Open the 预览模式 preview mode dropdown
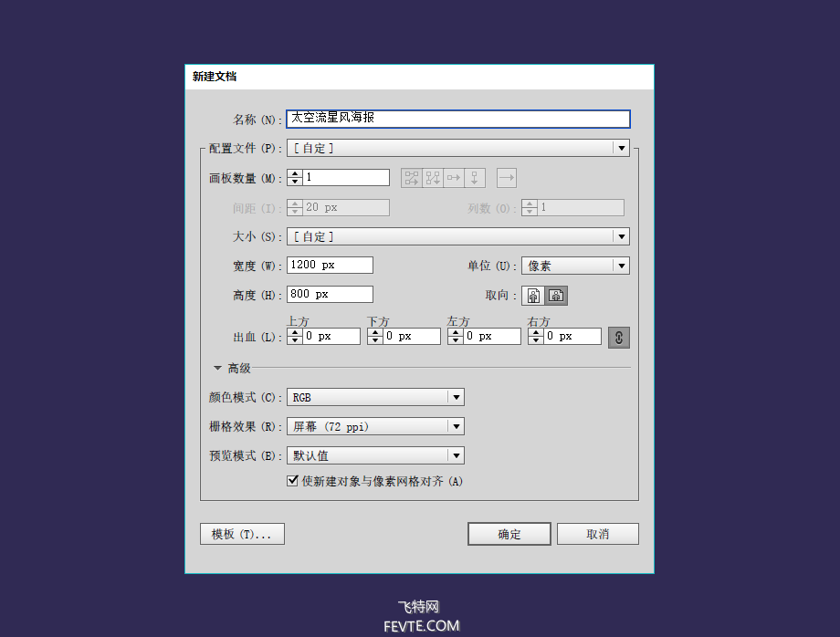The height and width of the screenshot is (637, 840). pos(456,455)
